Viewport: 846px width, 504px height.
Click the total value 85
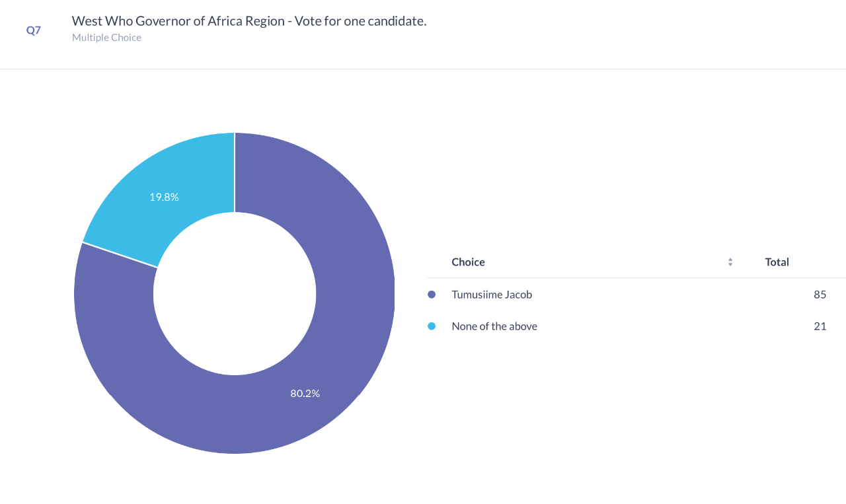click(820, 295)
